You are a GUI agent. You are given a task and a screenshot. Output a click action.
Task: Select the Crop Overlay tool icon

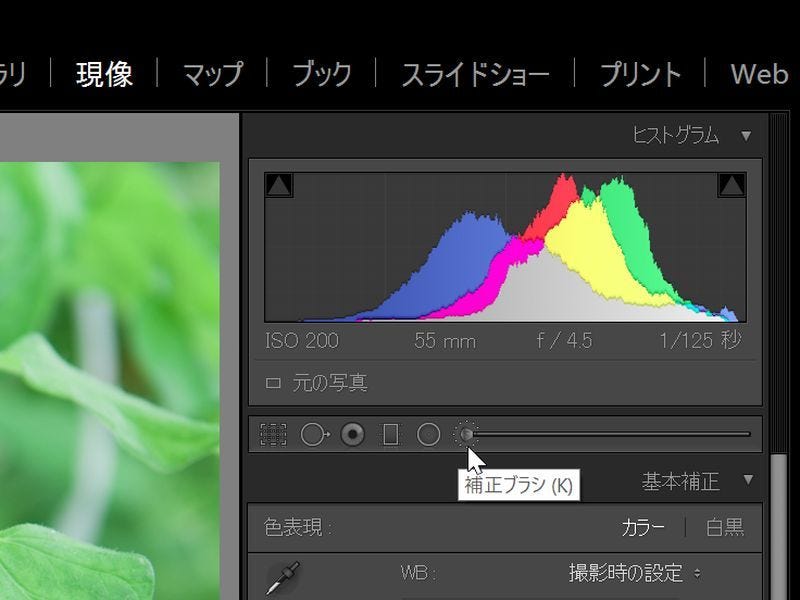click(273, 435)
